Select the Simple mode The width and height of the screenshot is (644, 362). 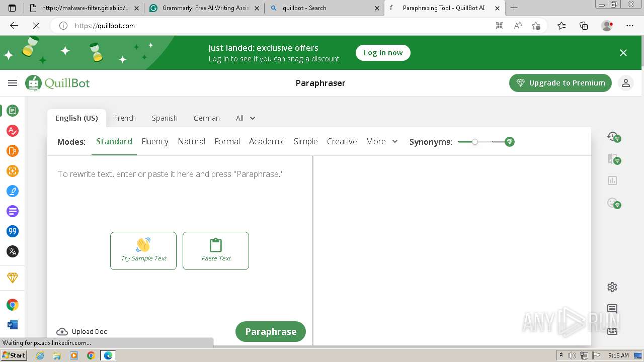(x=306, y=142)
